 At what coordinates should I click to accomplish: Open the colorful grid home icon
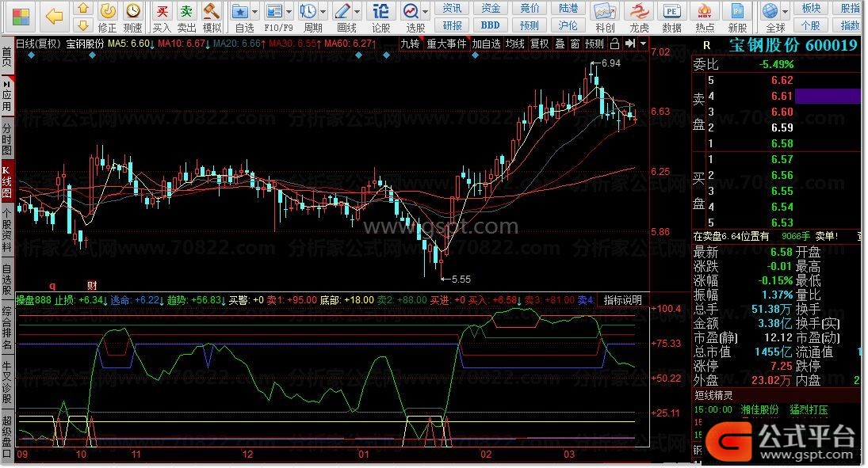click(21, 17)
